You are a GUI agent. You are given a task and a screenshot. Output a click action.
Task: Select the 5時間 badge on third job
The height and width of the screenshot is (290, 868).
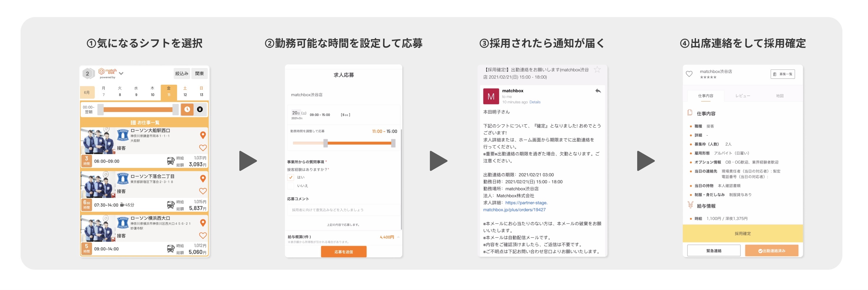(87, 249)
